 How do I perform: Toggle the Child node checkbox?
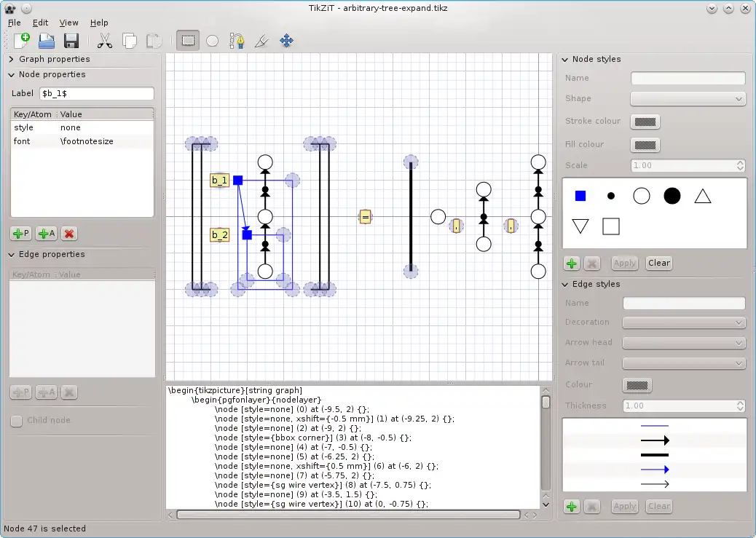[16, 421]
